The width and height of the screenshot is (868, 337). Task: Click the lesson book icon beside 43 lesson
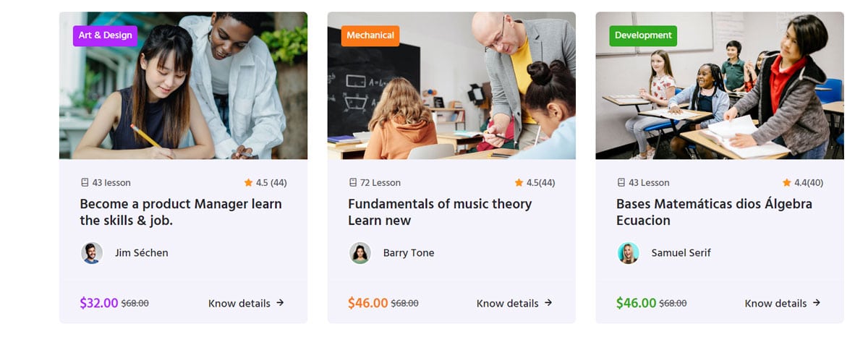pos(85,183)
